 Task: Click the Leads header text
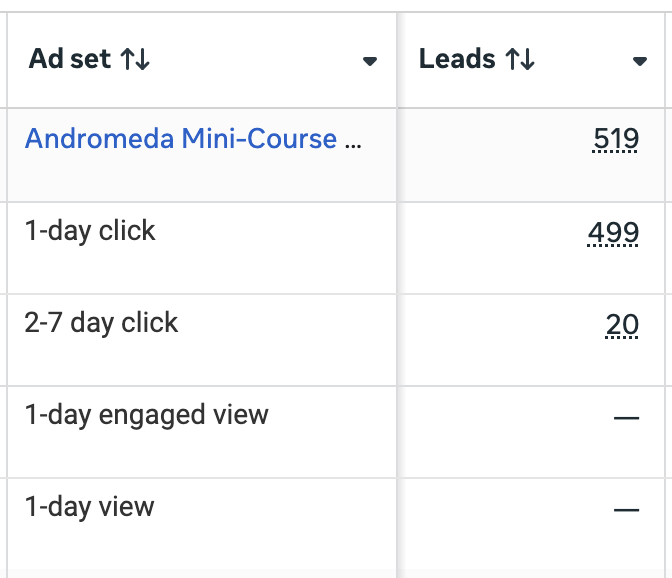pos(458,60)
